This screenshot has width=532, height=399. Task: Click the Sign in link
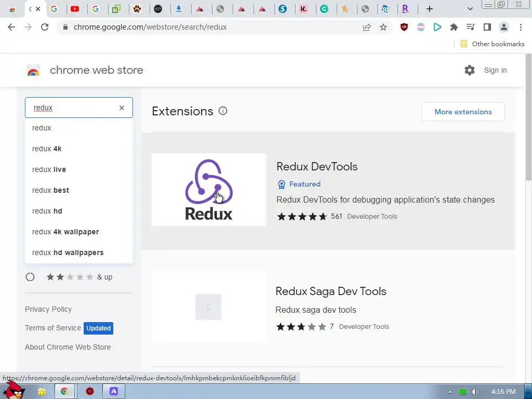pos(495,70)
